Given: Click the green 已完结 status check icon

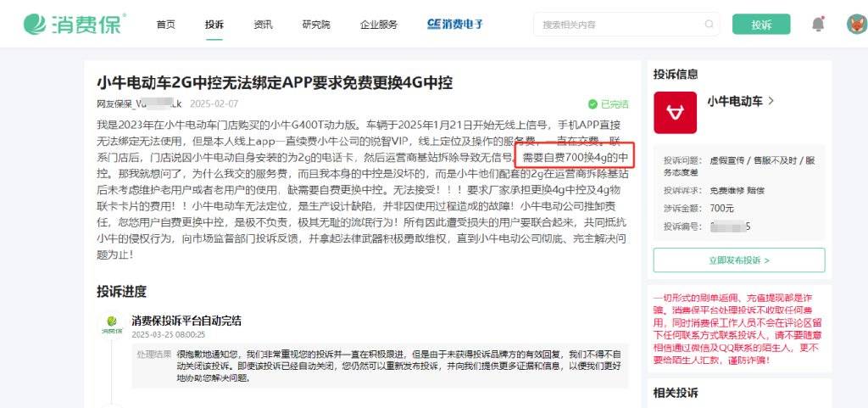Looking at the screenshot, I should pyautogui.click(x=593, y=104).
